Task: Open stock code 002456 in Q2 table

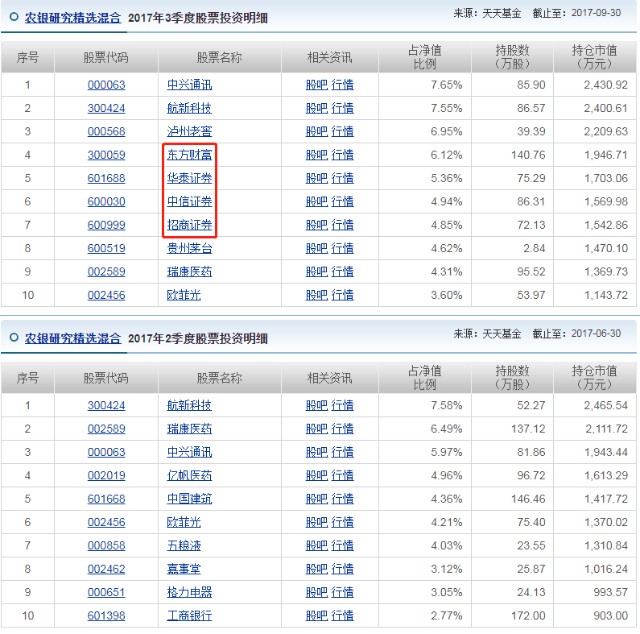Action: [106, 522]
